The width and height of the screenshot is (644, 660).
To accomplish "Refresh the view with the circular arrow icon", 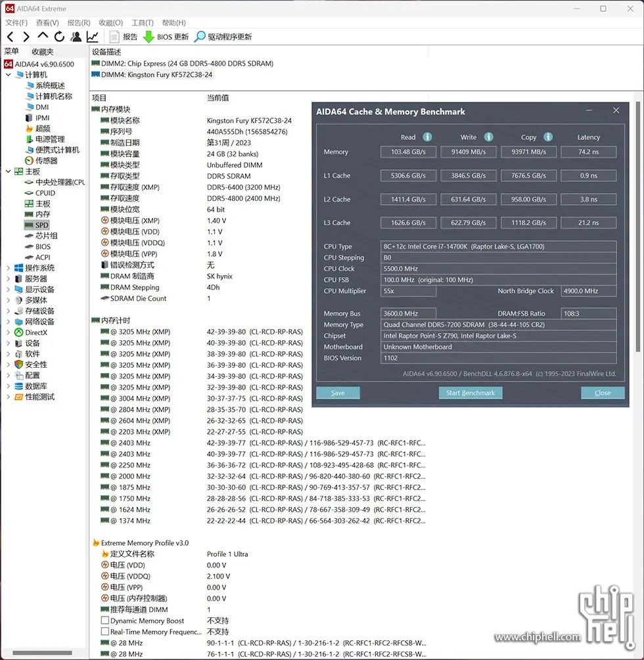I will (59, 37).
